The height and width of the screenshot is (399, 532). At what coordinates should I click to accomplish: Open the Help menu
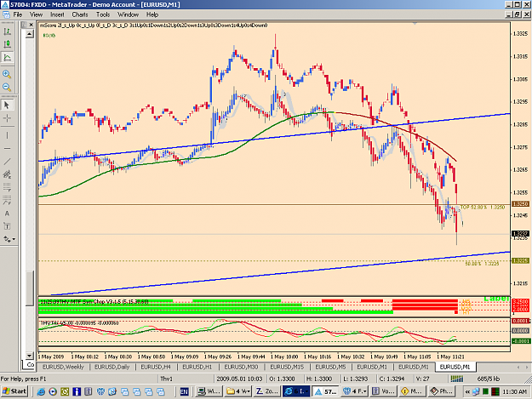tap(152, 14)
